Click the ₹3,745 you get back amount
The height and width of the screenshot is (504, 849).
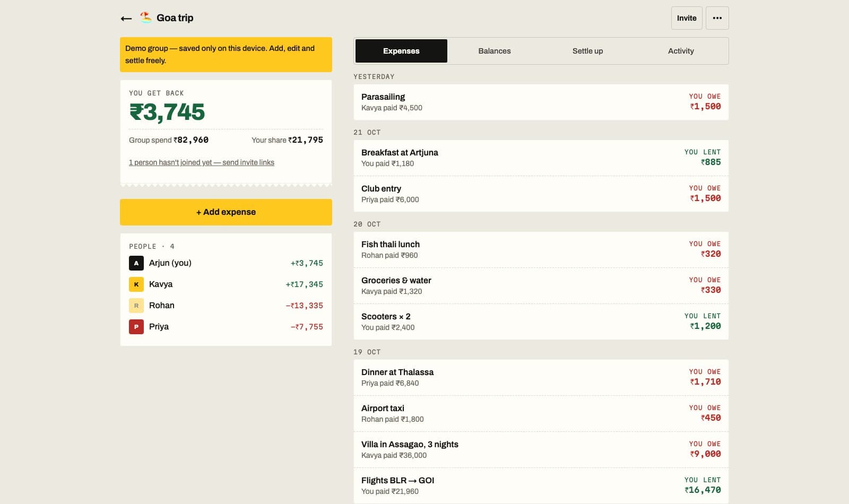coord(167,112)
